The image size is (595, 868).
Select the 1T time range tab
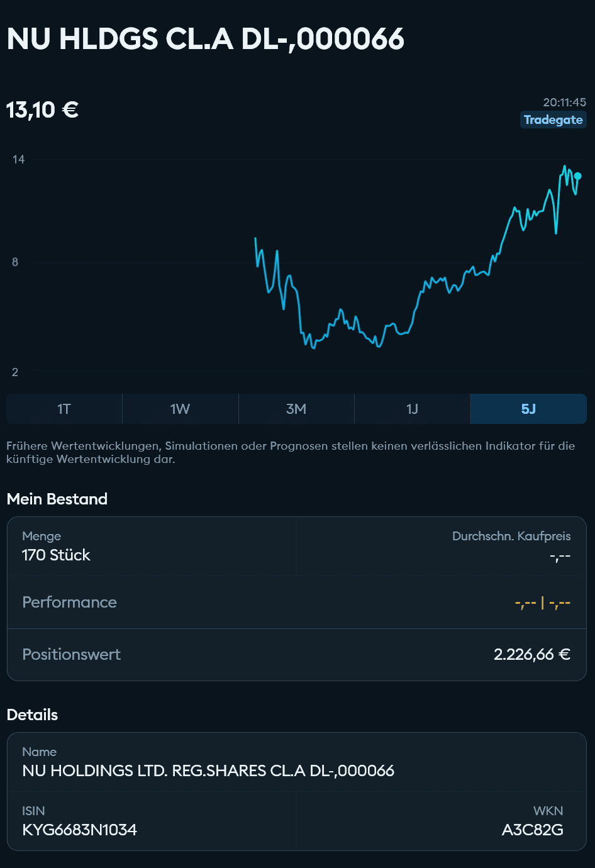pyautogui.click(x=64, y=409)
